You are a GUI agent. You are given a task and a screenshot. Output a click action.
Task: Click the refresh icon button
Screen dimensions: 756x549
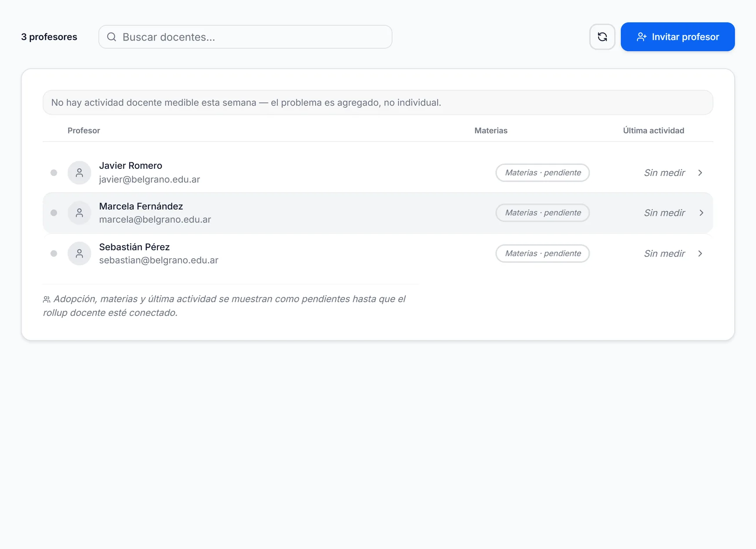[602, 37]
